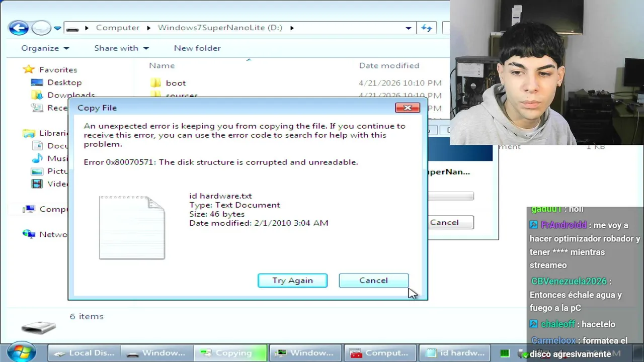This screenshot has height=362, width=644.
Task: Click Cancel in the copying progress window
Action: pyautogui.click(x=450, y=222)
